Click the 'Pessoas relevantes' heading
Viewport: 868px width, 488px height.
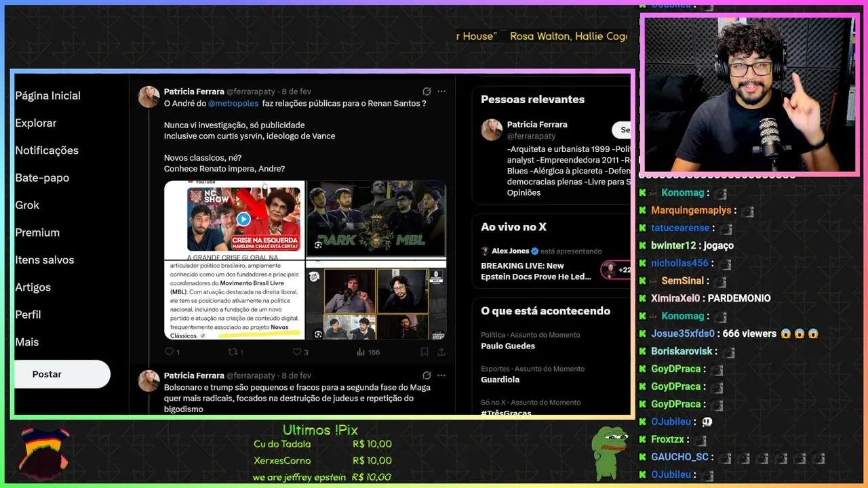click(532, 99)
